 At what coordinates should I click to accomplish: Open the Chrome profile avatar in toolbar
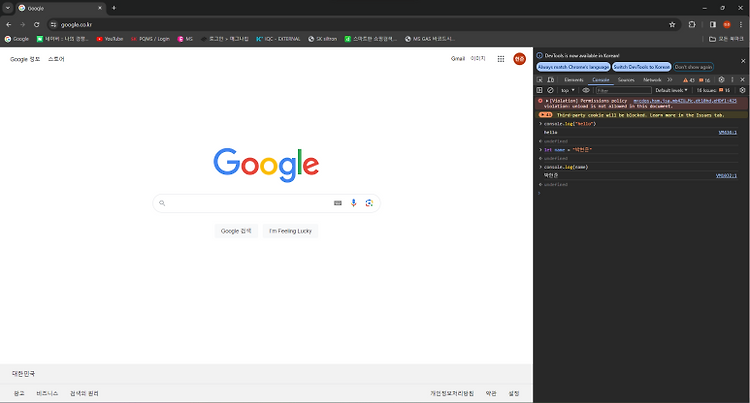[x=727, y=24]
